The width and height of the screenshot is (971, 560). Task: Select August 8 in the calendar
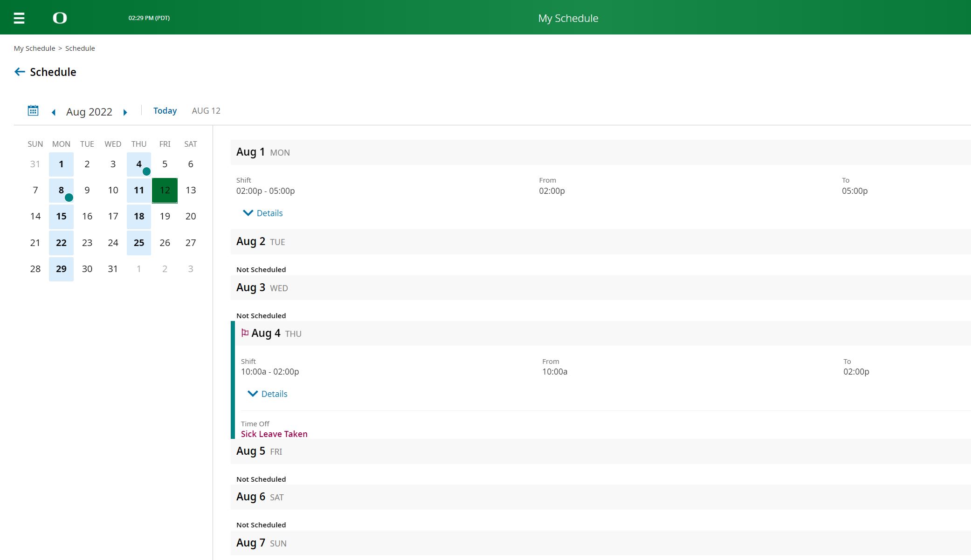pyautogui.click(x=61, y=191)
